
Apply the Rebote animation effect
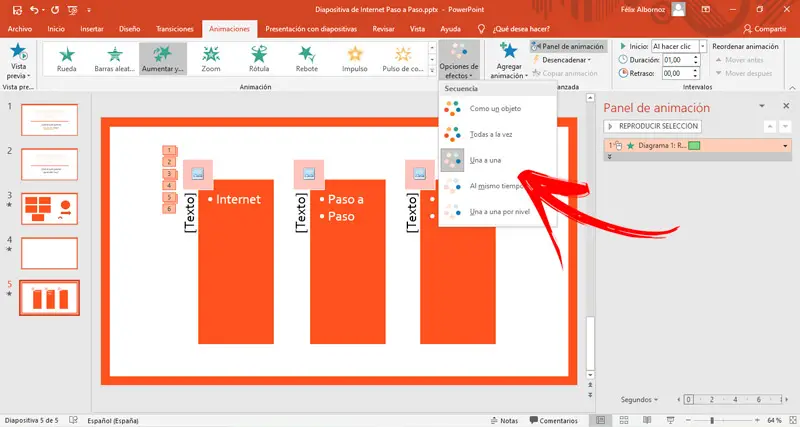[x=307, y=59]
